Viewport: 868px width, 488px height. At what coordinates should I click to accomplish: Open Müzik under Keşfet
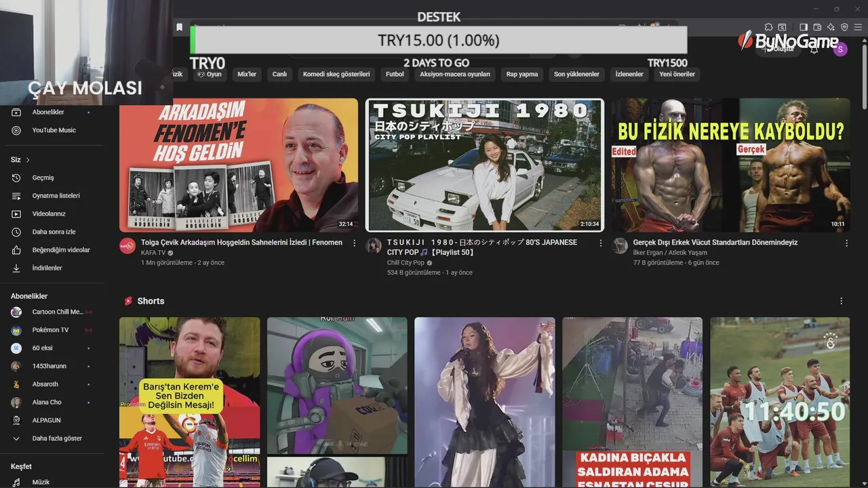point(52,482)
